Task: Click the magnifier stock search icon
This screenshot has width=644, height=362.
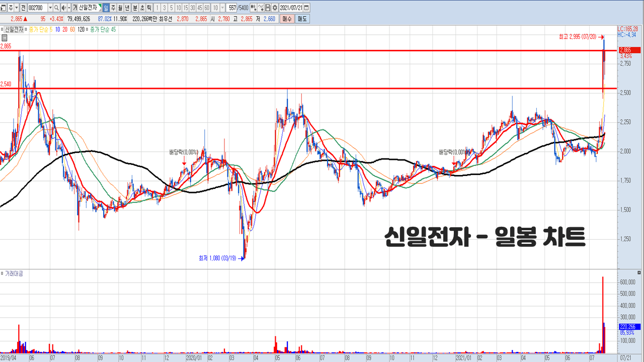Action: 56,8
